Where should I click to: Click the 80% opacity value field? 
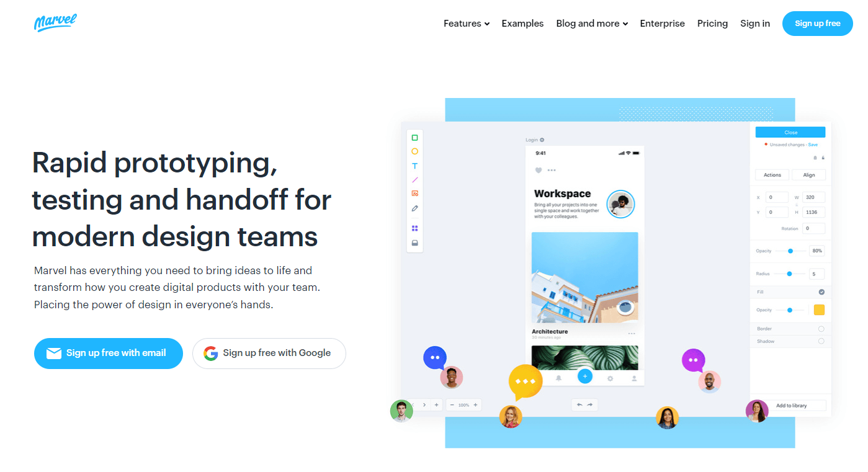click(x=817, y=251)
